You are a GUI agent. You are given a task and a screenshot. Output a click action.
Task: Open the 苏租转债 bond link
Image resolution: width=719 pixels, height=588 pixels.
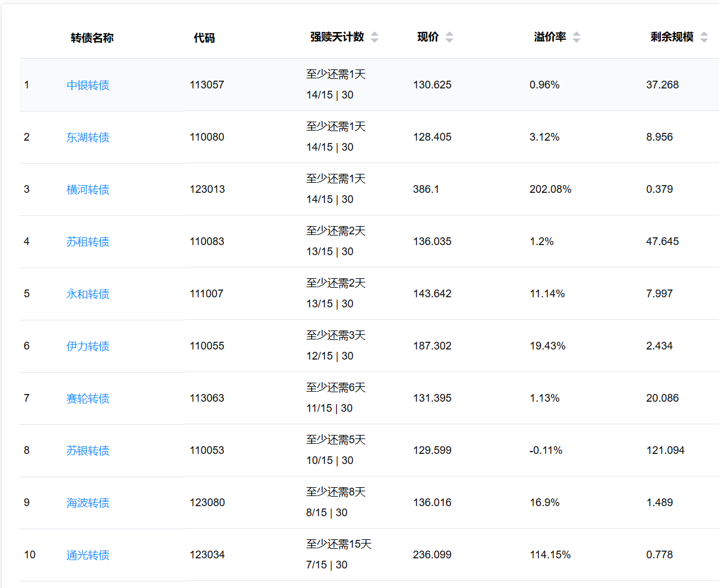tap(88, 241)
